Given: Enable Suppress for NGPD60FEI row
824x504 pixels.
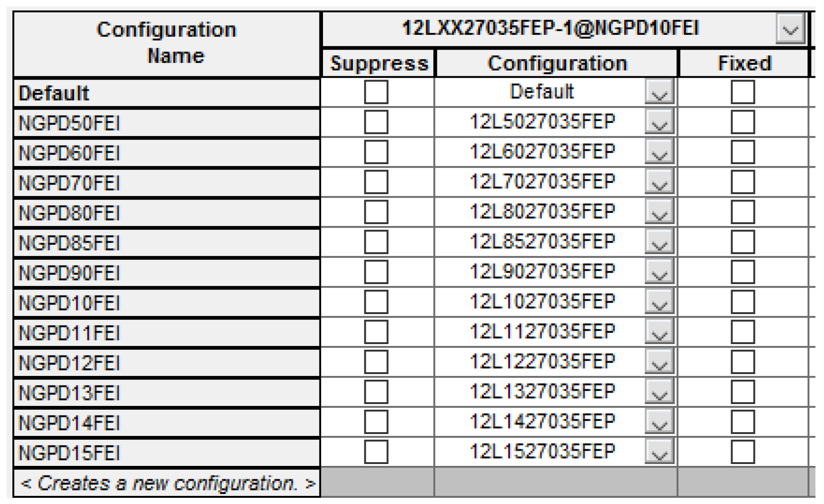Looking at the screenshot, I should (376, 152).
